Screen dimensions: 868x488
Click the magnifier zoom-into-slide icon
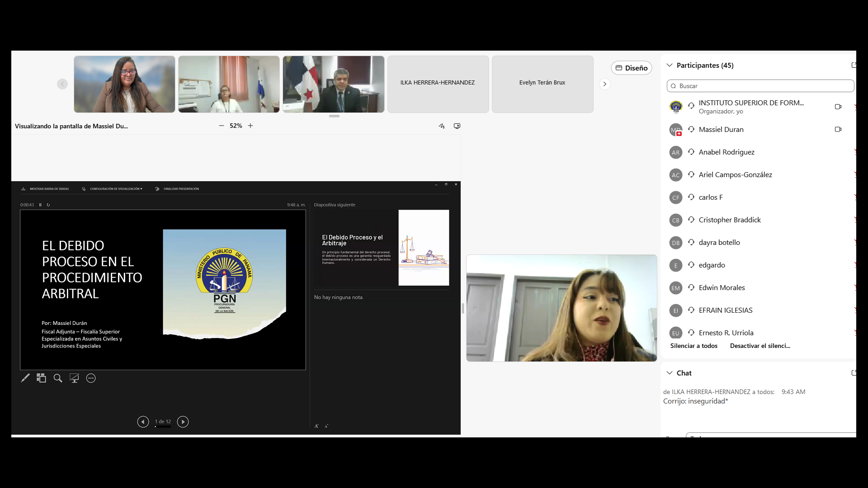pyautogui.click(x=58, y=378)
